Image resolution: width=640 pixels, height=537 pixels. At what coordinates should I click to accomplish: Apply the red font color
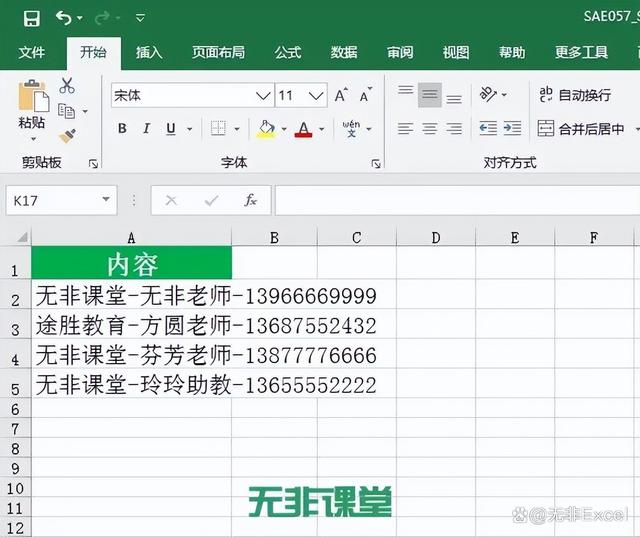pyautogui.click(x=303, y=129)
